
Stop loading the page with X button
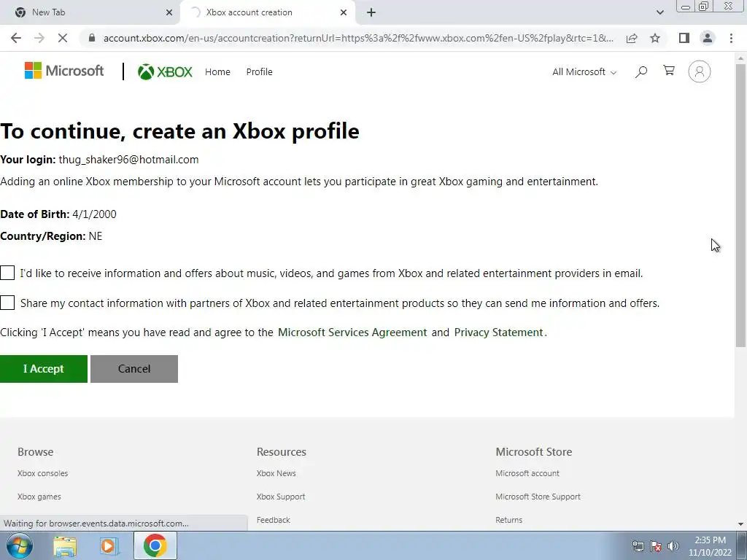(63, 38)
